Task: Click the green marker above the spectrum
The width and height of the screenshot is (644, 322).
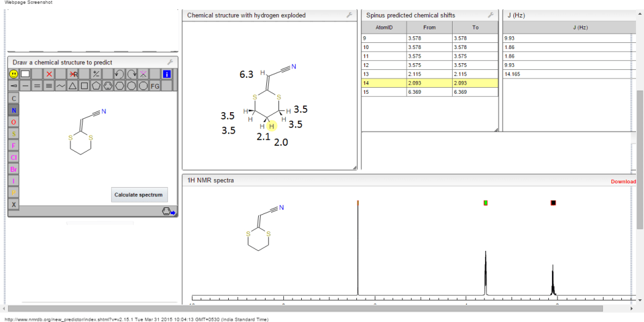Action: click(486, 202)
